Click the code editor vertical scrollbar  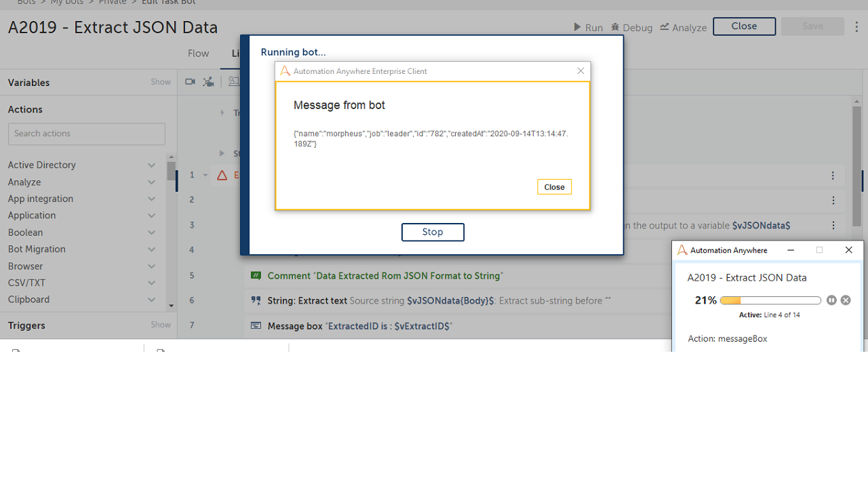pos(856,166)
